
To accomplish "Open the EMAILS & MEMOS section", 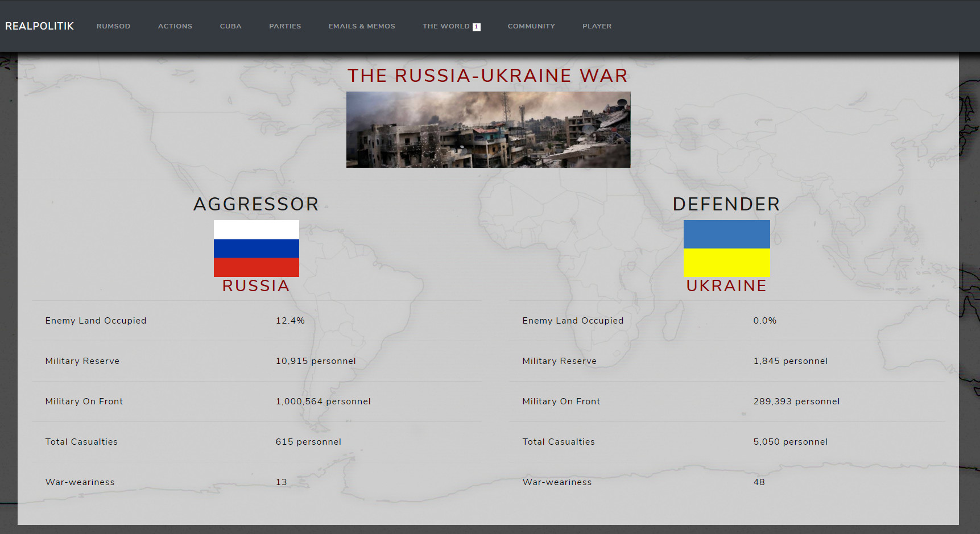I will click(362, 26).
